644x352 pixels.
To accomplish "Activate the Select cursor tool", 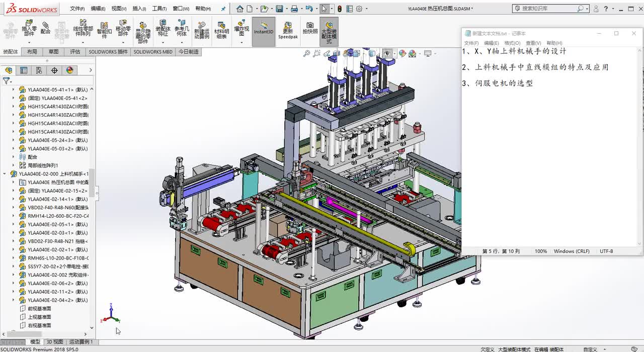I will [x=325, y=9].
